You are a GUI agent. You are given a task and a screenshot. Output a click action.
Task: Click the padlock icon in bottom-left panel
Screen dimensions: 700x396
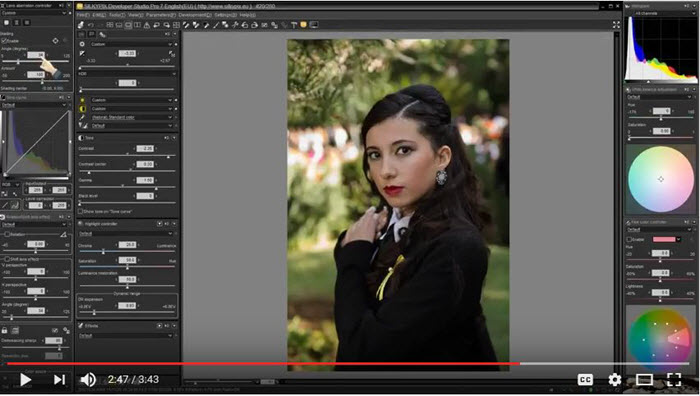4,330
